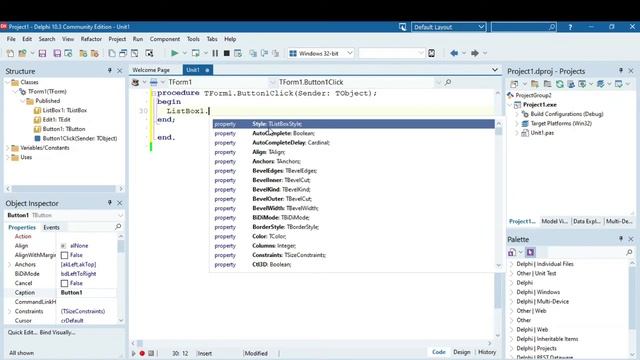Click the record macro red dot icon
Image resolution: width=640 pixels, height=360 pixels.
point(142,353)
